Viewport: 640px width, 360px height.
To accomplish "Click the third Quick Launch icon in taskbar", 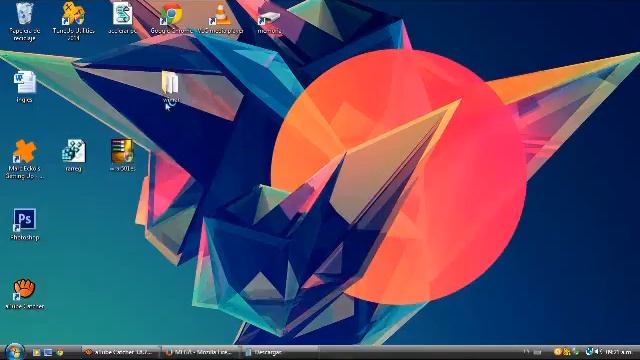I will click(60, 352).
